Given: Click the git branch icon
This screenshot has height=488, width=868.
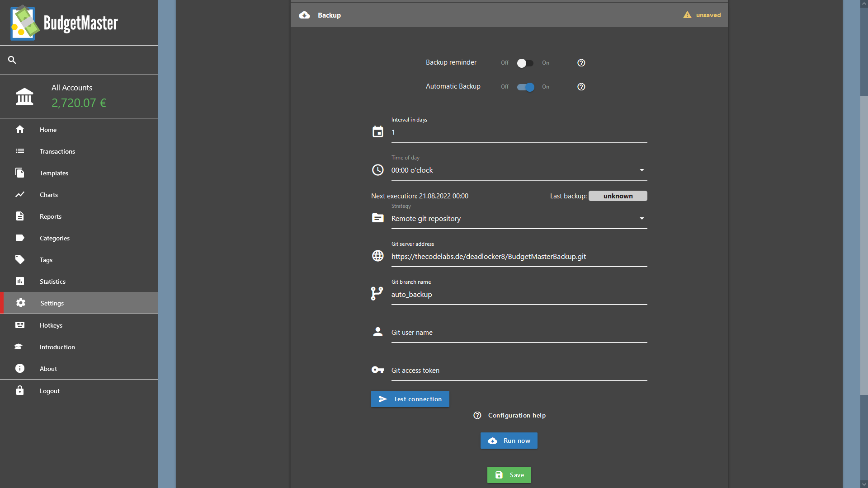Looking at the screenshot, I should point(377,294).
